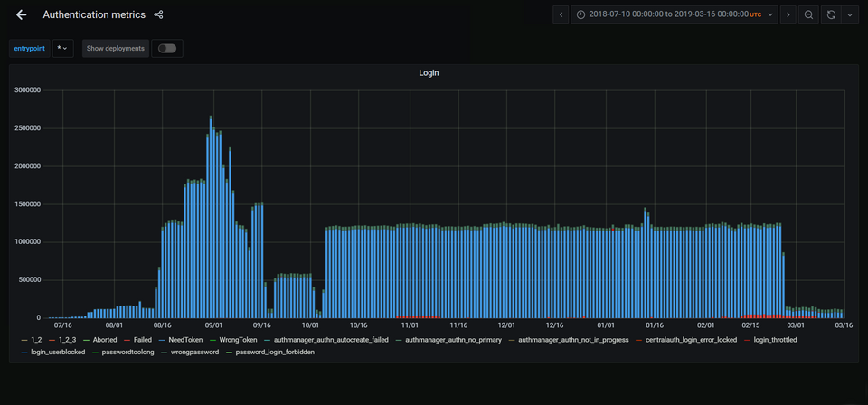The image size is (868, 405).
Task: Toggle wrongpassword series in legend
Action: 194,352
